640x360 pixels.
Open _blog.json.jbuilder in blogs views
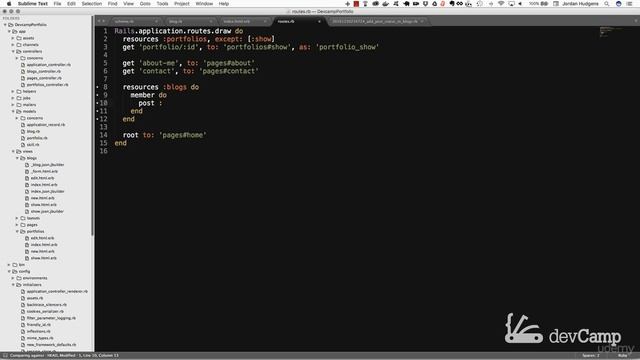(47, 164)
